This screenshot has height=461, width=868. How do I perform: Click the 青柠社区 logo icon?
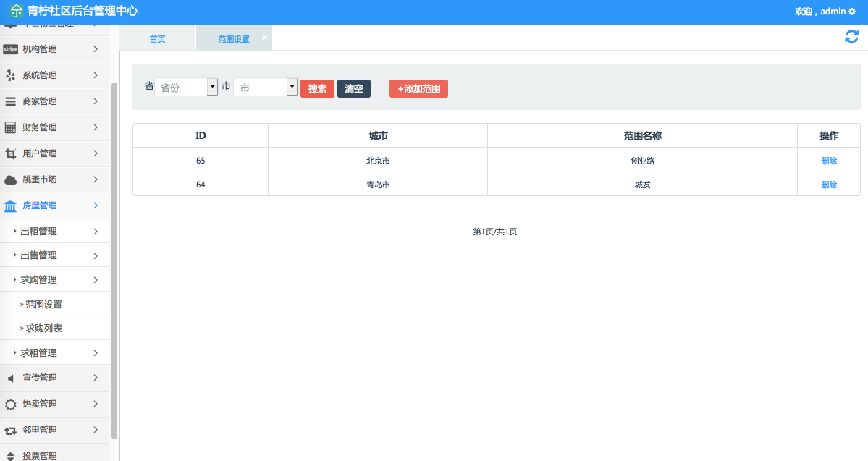[x=17, y=11]
